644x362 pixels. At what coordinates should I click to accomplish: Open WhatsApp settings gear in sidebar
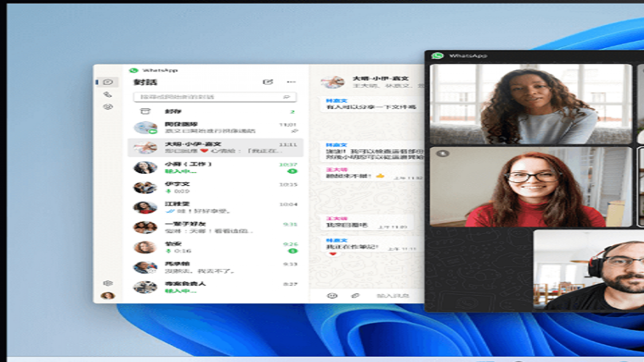[108, 283]
